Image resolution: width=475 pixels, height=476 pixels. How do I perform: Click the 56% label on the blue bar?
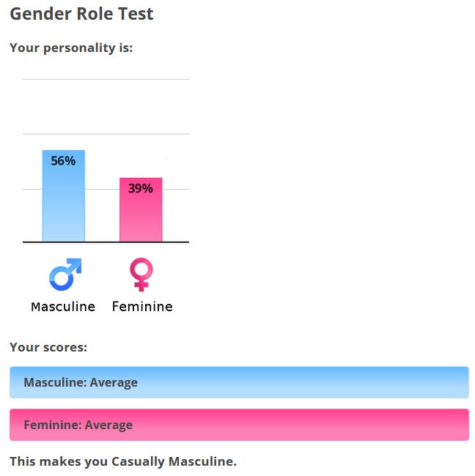(63, 161)
